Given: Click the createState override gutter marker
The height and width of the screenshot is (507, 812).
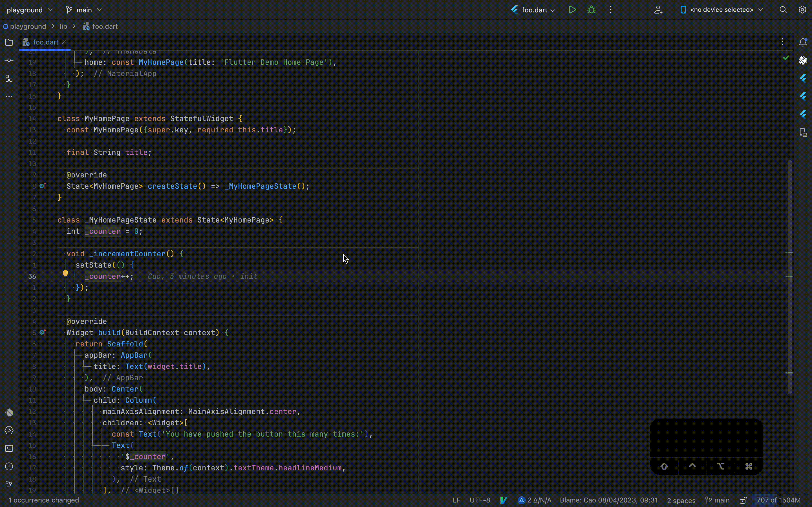Looking at the screenshot, I should pyautogui.click(x=43, y=186).
